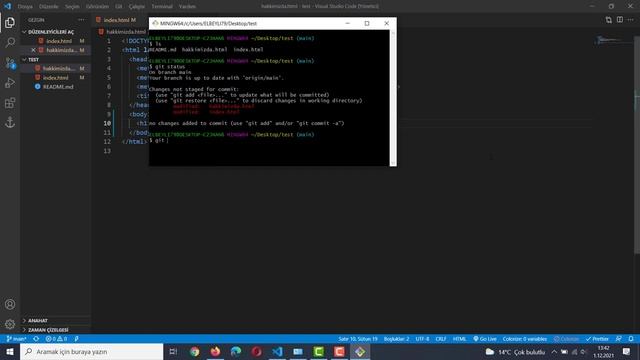Image resolution: width=640 pixels, height=360 pixels.
Task: Expand the ZAMAN ÇİZELGESİ timeline section
Action: click(x=48, y=329)
